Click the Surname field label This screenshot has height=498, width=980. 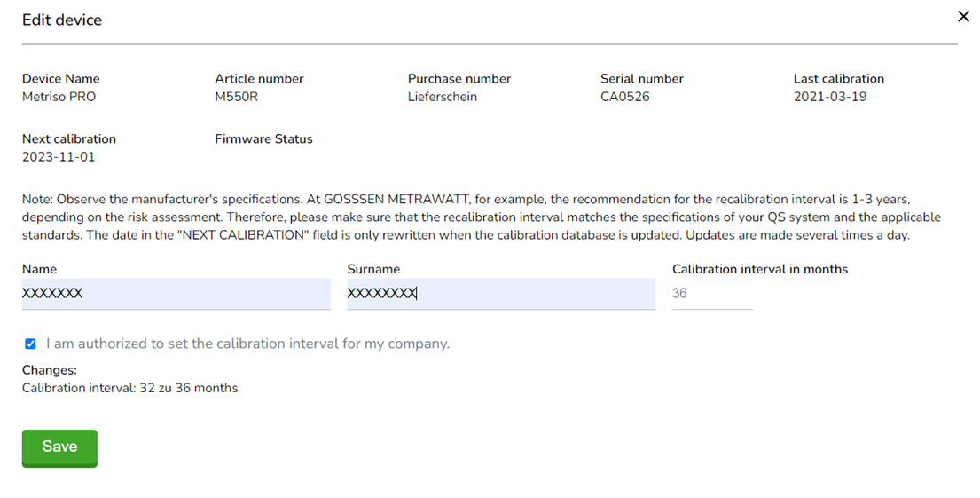click(373, 269)
